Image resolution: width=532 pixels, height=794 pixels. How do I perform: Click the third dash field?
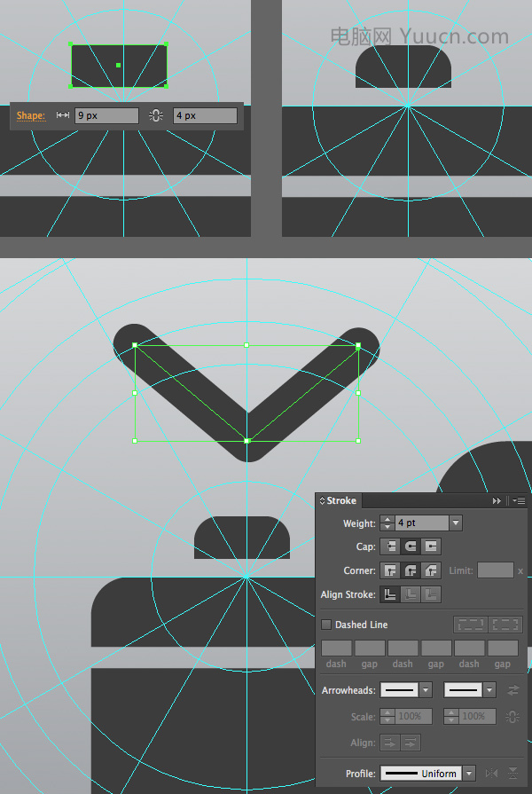coord(469,648)
